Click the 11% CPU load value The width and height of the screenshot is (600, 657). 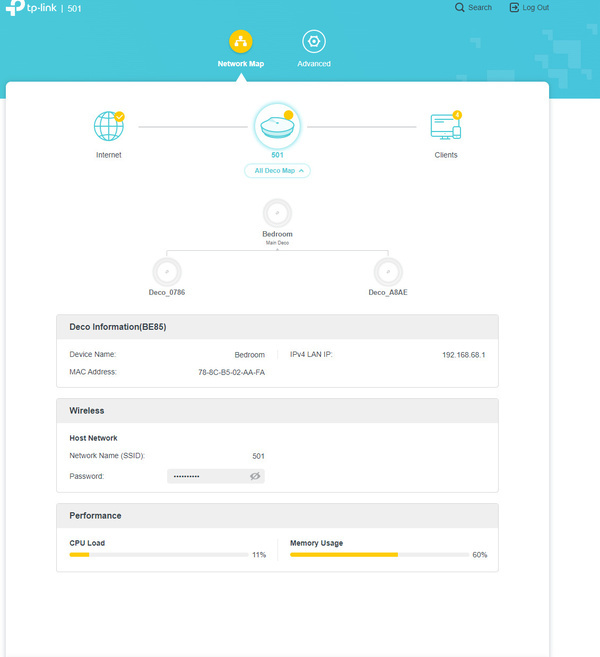[259, 555]
